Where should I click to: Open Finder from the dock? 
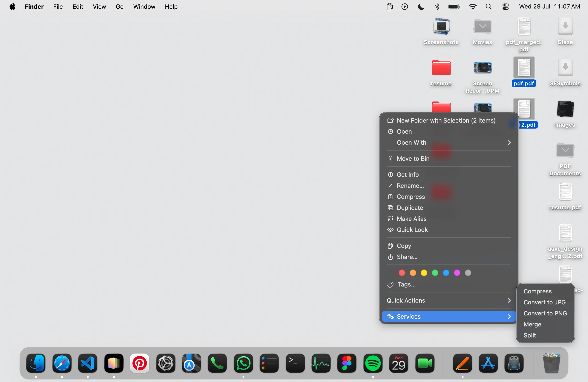coord(36,363)
